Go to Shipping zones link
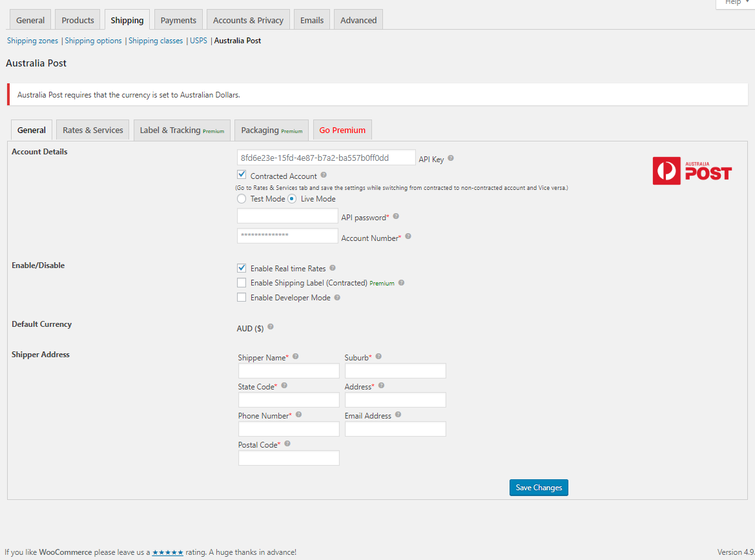This screenshot has height=560, width=755. point(32,41)
